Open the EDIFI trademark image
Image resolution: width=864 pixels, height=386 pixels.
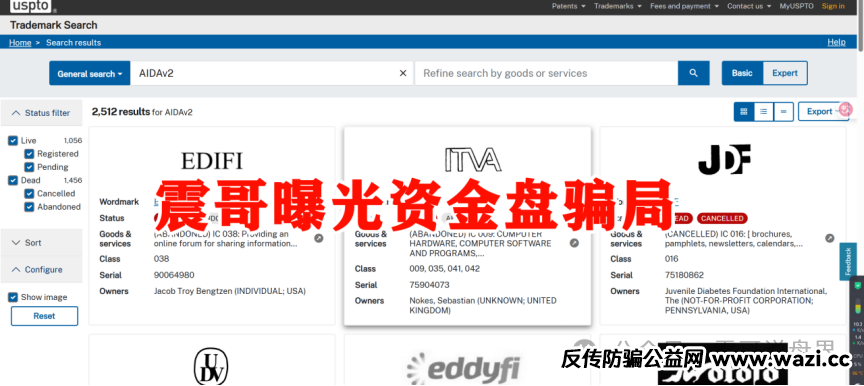pos(212,161)
